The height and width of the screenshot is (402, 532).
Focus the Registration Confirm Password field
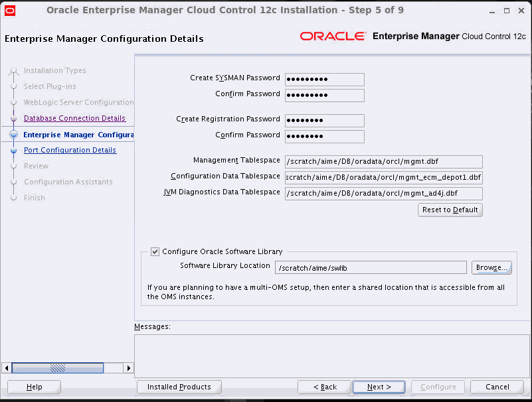pyautogui.click(x=325, y=136)
